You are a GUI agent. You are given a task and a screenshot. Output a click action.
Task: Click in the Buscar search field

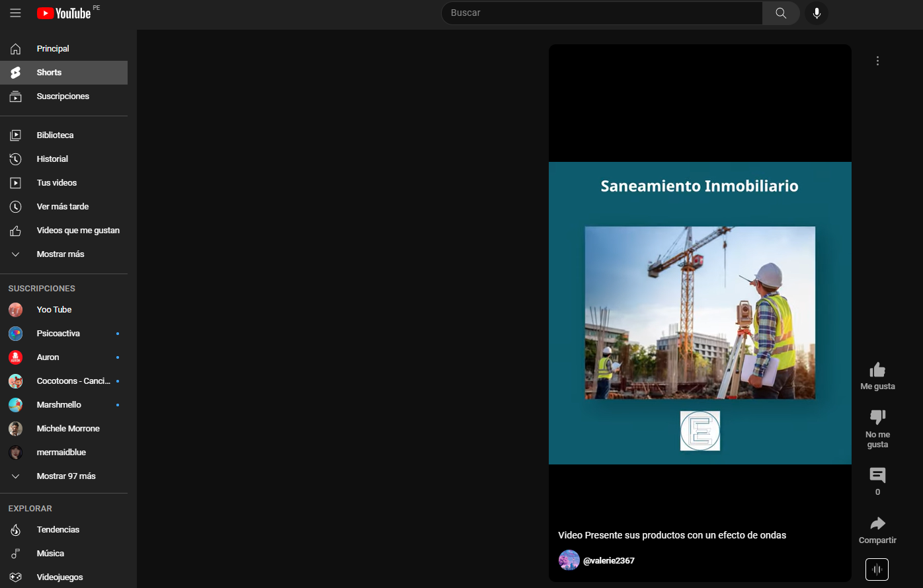coord(602,13)
